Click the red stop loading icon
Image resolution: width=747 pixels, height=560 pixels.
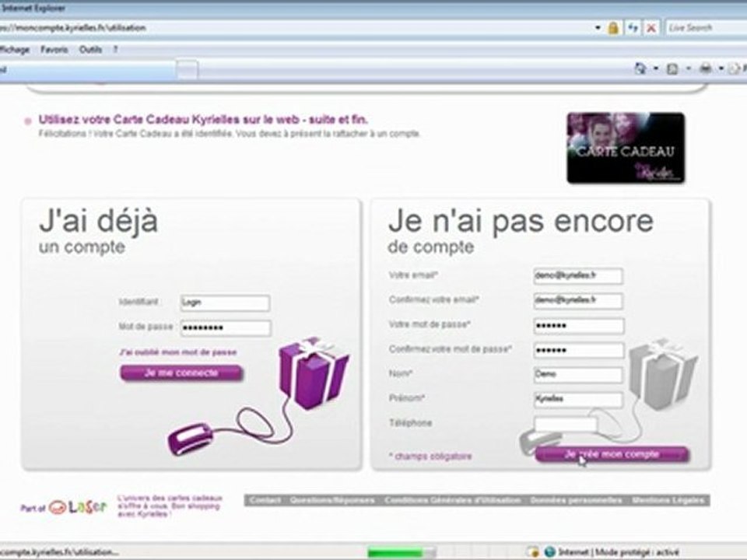tap(651, 28)
